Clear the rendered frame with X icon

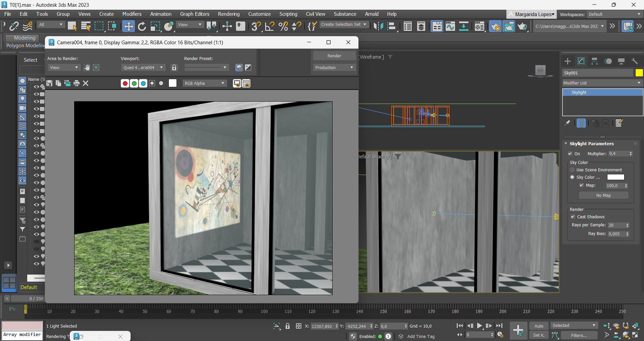coord(86,83)
